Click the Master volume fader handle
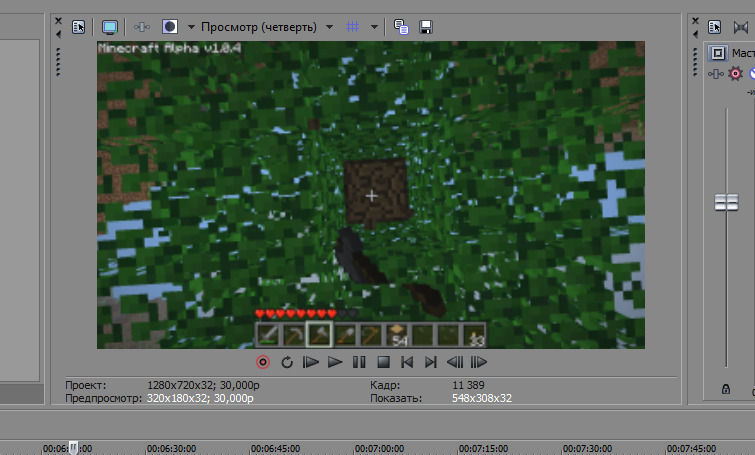Screen dimensions: 755x455 tap(726, 203)
